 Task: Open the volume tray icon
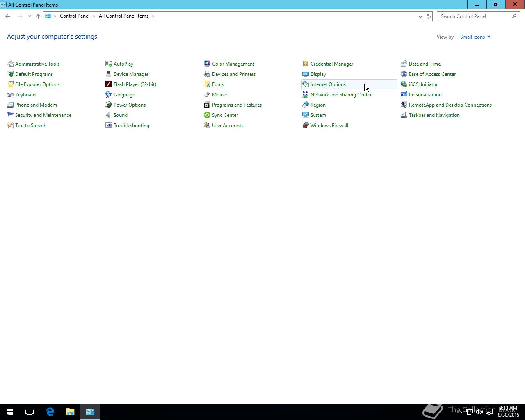click(x=479, y=412)
